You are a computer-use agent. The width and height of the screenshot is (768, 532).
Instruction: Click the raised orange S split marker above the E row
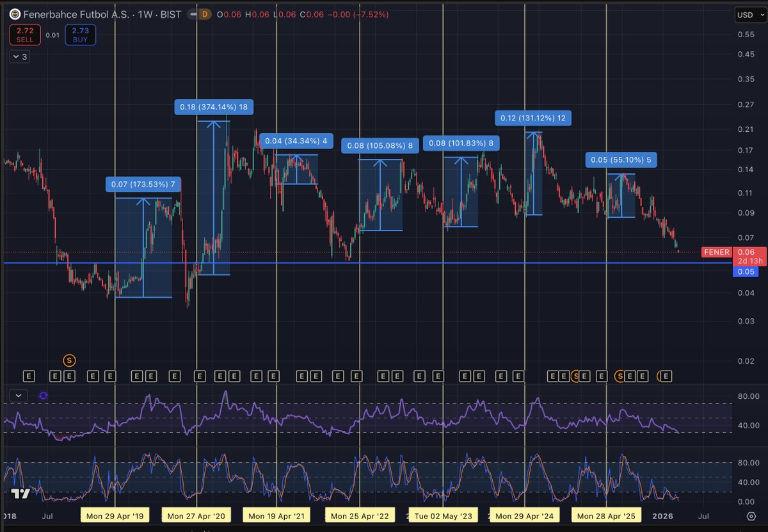[x=70, y=361]
